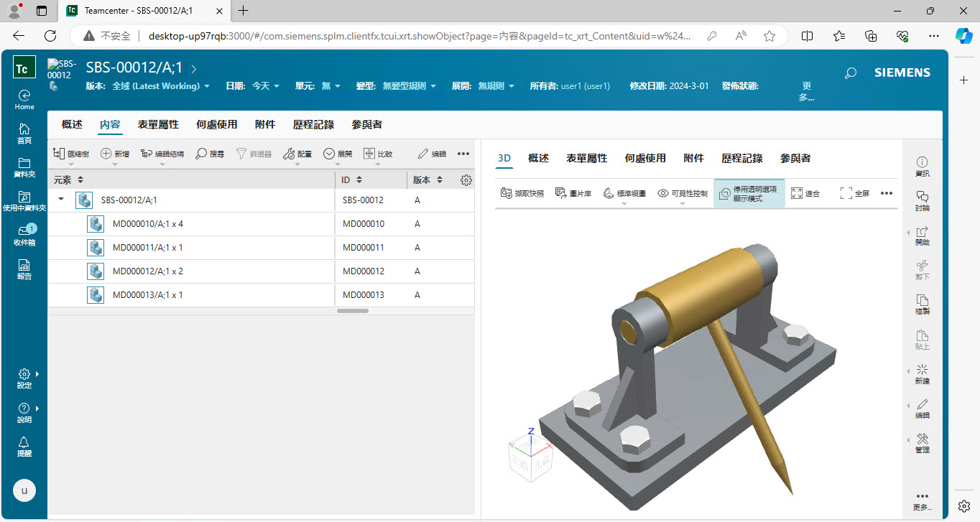Open 提醒 notifications bell

pyautogui.click(x=24, y=447)
